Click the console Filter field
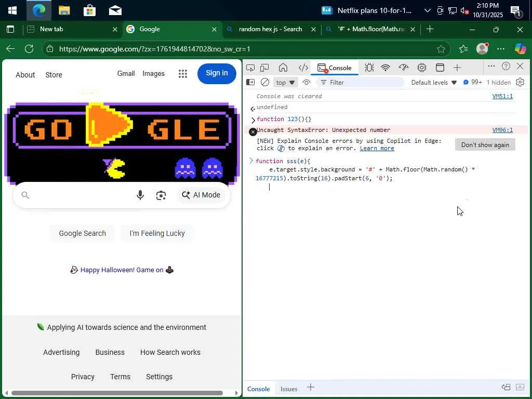The height and width of the screenshot is (399, 532). pyautogui.click(x=361, y=83)
